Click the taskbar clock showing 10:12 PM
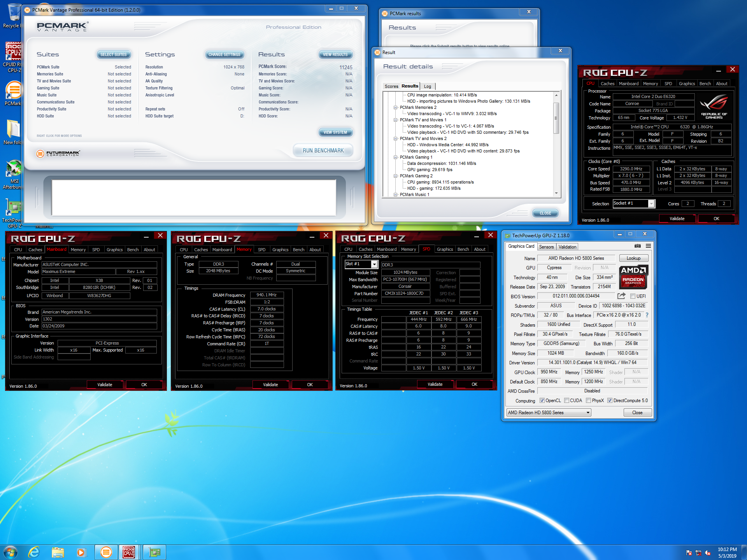Image resolution: width=747 pixels, height=560 pixels. (727, 553)
